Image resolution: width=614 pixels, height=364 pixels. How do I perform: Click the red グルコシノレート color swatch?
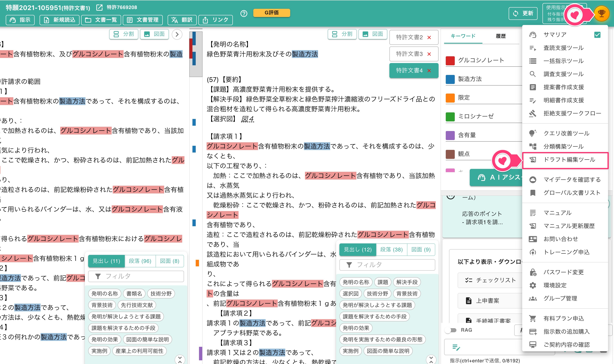[x=450, y=61]
